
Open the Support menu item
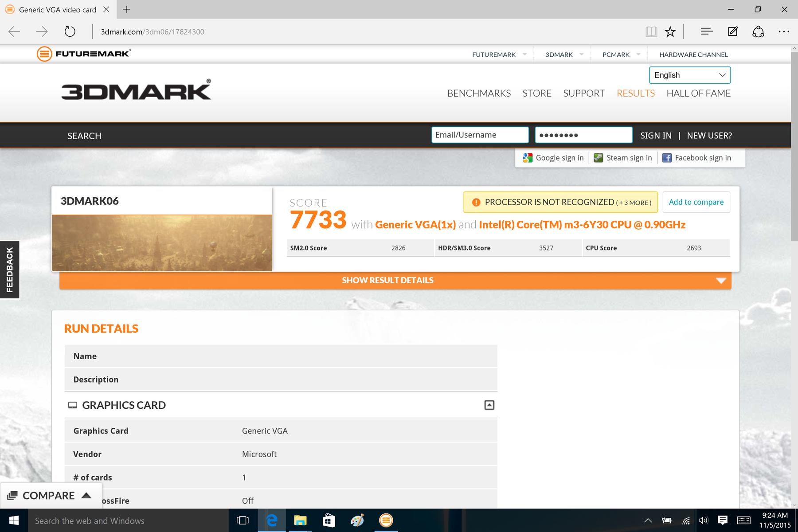tap(584, 93)
